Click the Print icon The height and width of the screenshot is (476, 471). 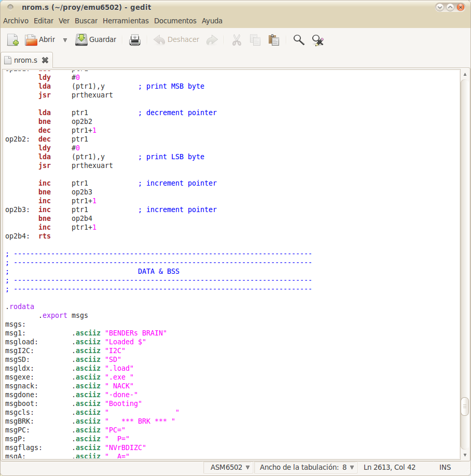[x=135, y=40]
